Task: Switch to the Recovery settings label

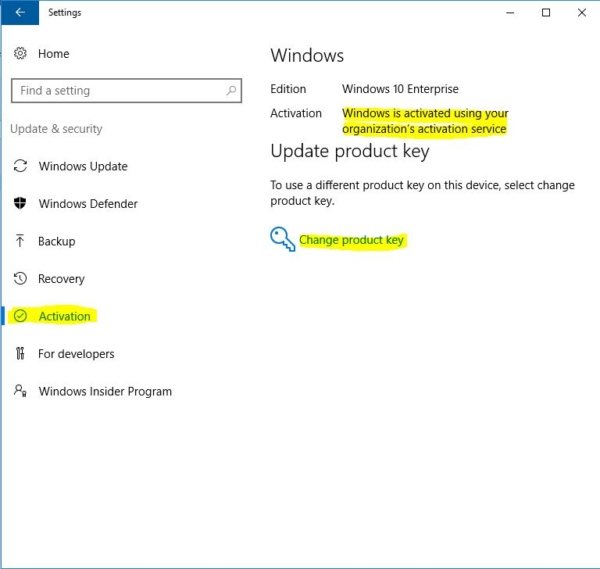Action: click(61, 279)
